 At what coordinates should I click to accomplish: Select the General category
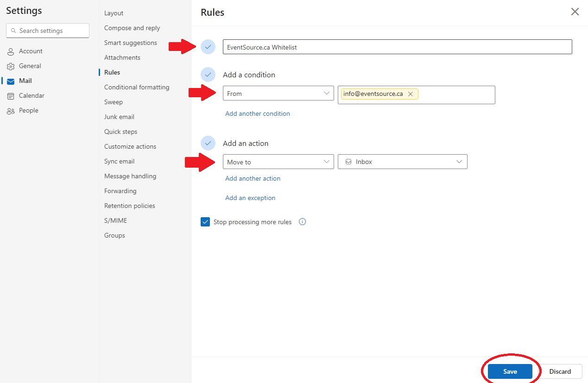click(30, 66)
